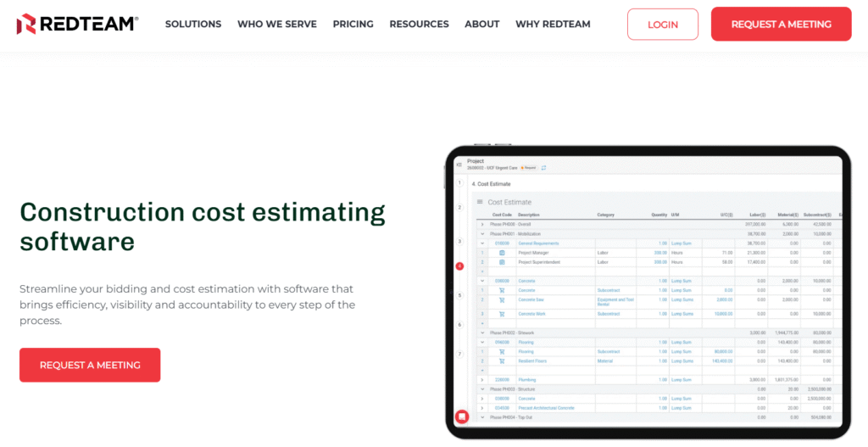The height and width of the screenshot is (447, 868).
Task: Open the Pricing menu item
Action: pos(353,24)
